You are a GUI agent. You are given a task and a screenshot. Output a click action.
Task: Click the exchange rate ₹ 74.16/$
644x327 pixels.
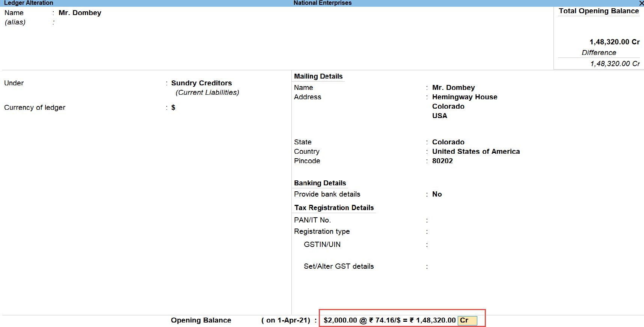pos(385,321)
